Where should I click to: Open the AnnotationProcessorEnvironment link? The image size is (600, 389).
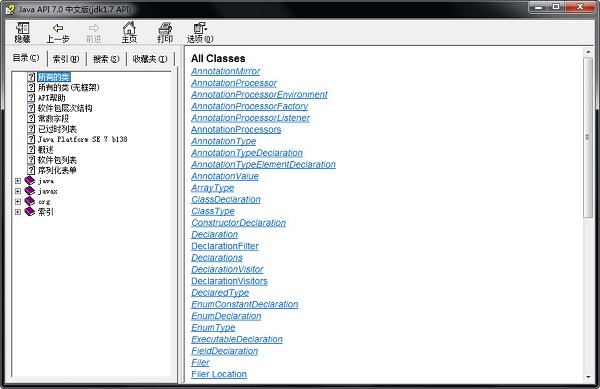(259, 94)
